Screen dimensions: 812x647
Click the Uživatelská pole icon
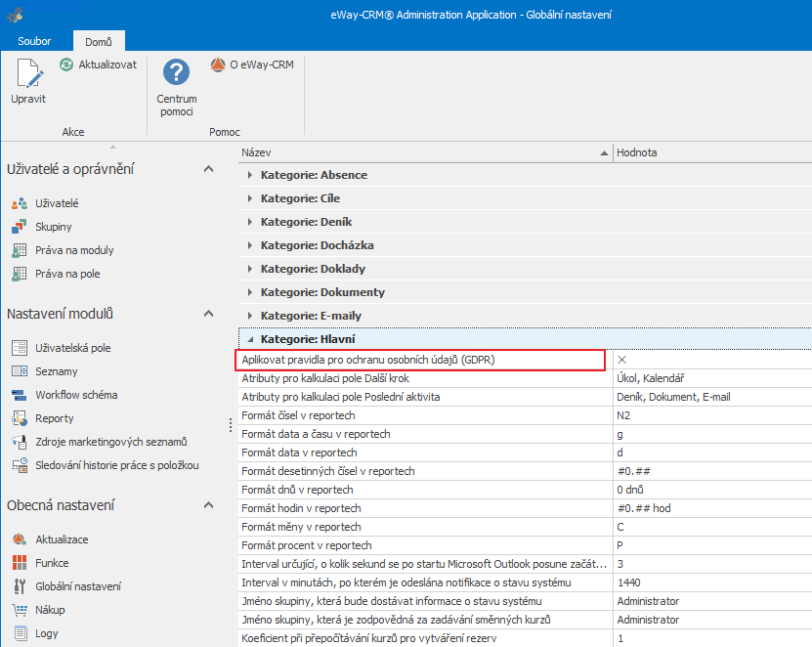(20, 348)
